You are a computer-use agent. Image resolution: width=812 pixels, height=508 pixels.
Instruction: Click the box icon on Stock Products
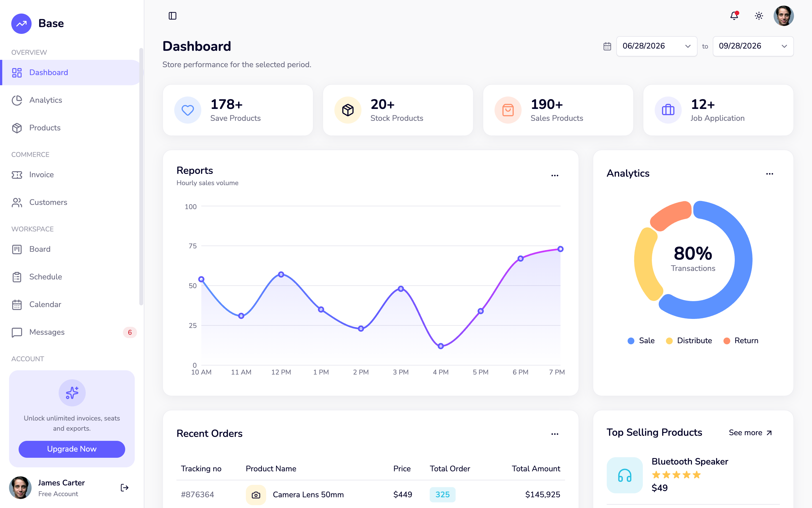(x=348, y=110)
